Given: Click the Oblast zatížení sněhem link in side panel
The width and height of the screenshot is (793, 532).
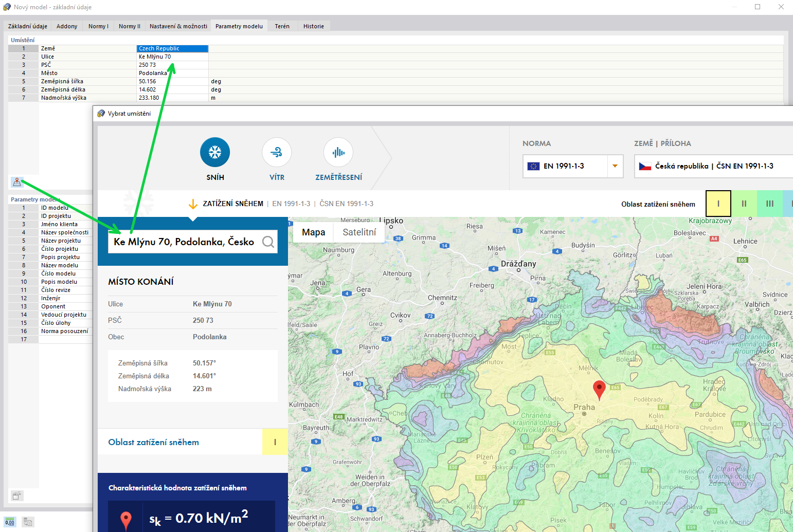Looking at the screenshot, I should coord(153,442).
